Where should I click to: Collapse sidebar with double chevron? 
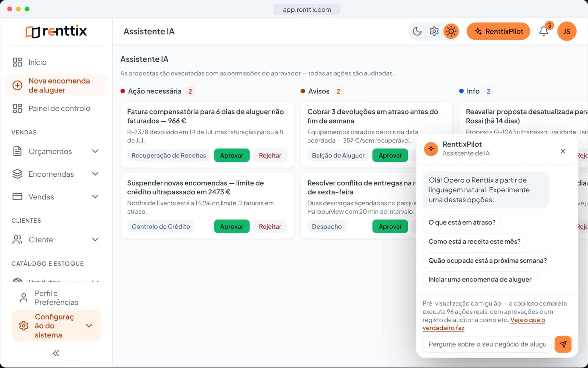(x=56, y=353)
